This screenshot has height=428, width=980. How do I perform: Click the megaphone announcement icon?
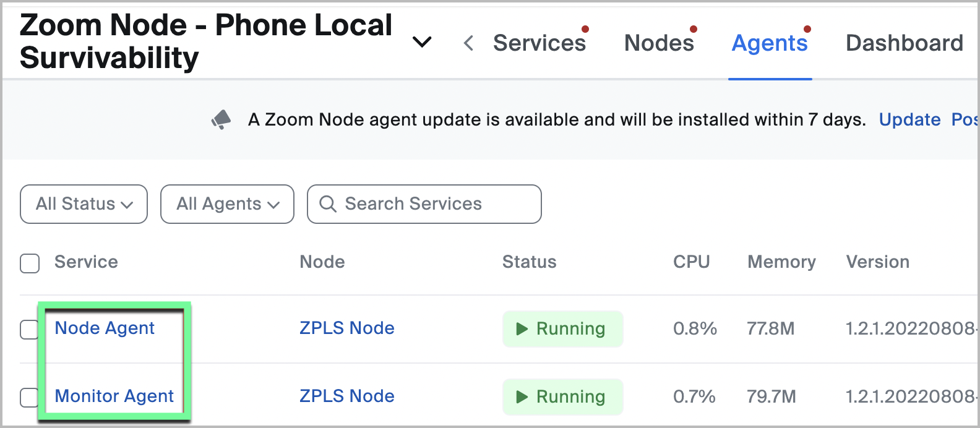(x=221, y=119)
